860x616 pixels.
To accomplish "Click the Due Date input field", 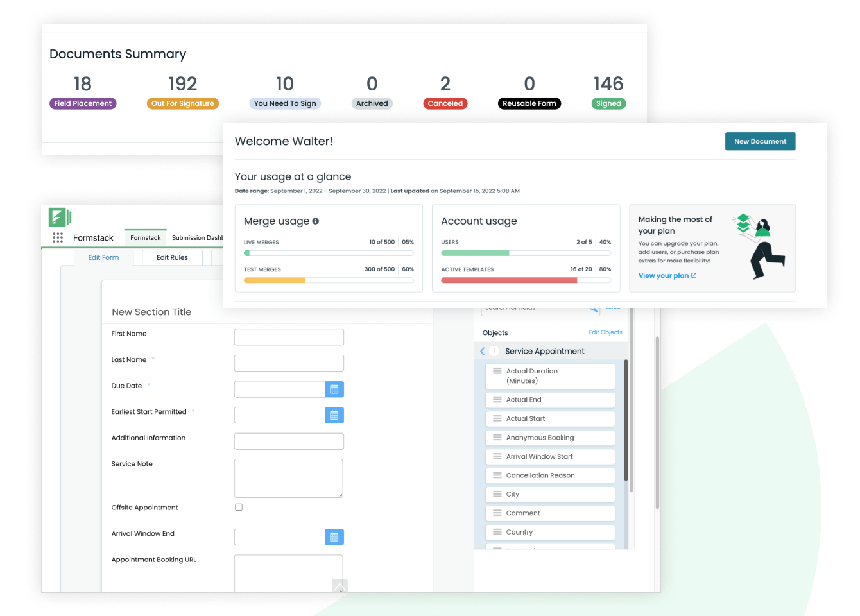I will (x=280, y=389).
